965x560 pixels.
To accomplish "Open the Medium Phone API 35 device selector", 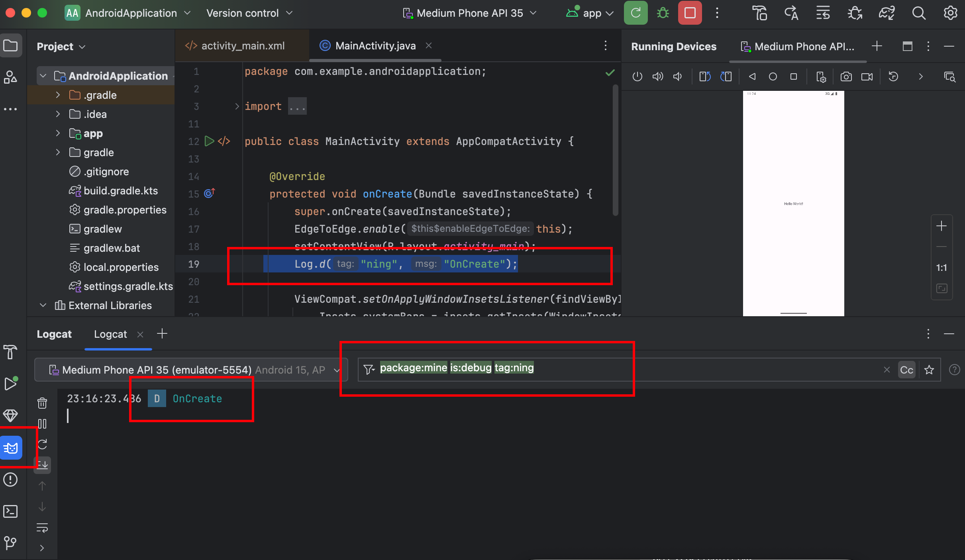I will pyautogui.click(x=470, y=13).
